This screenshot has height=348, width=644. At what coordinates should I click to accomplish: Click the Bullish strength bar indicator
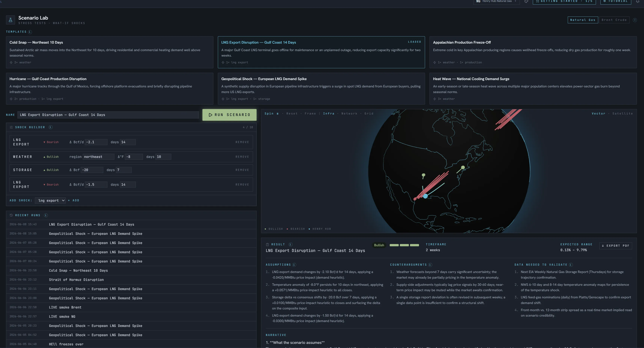404,245
